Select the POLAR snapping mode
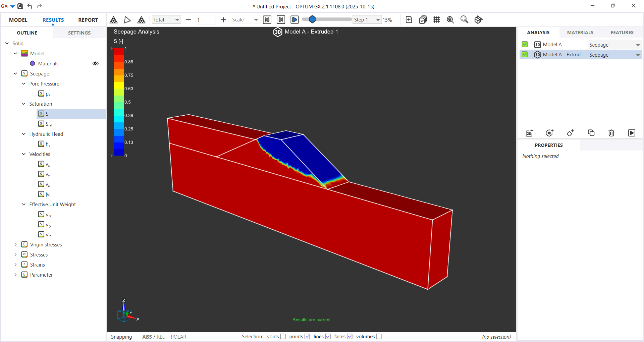 [178, 337]
